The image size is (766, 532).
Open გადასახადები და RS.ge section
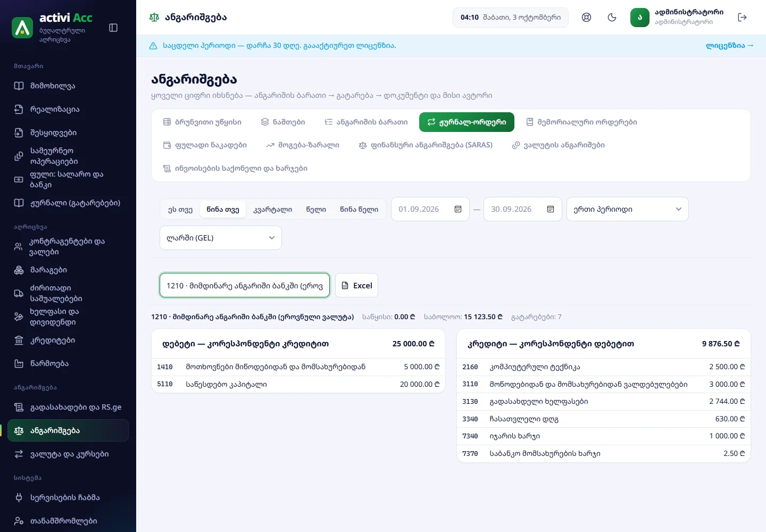point(68,407)
